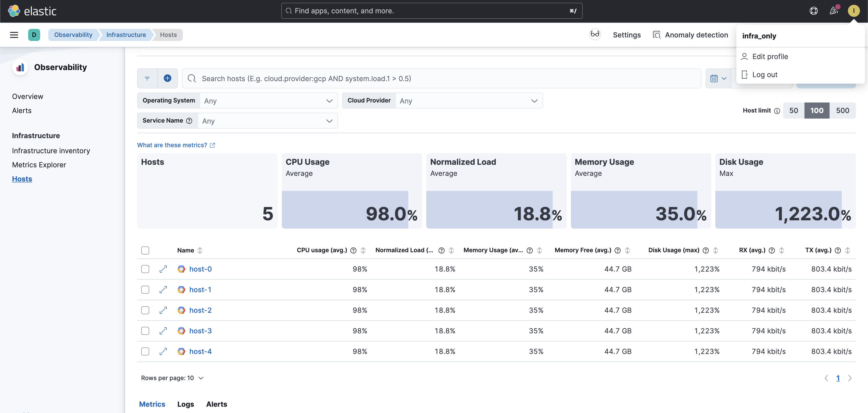Go to page 1 of table
Image resolution: width=868 pixels, height=413 pixels.
[838, 378]
